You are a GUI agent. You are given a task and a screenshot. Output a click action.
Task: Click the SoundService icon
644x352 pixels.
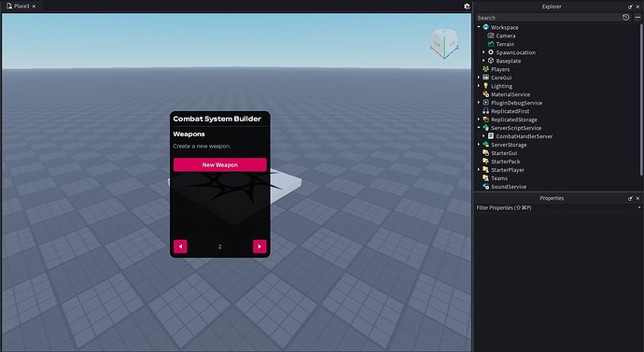[x=485, y=187]
